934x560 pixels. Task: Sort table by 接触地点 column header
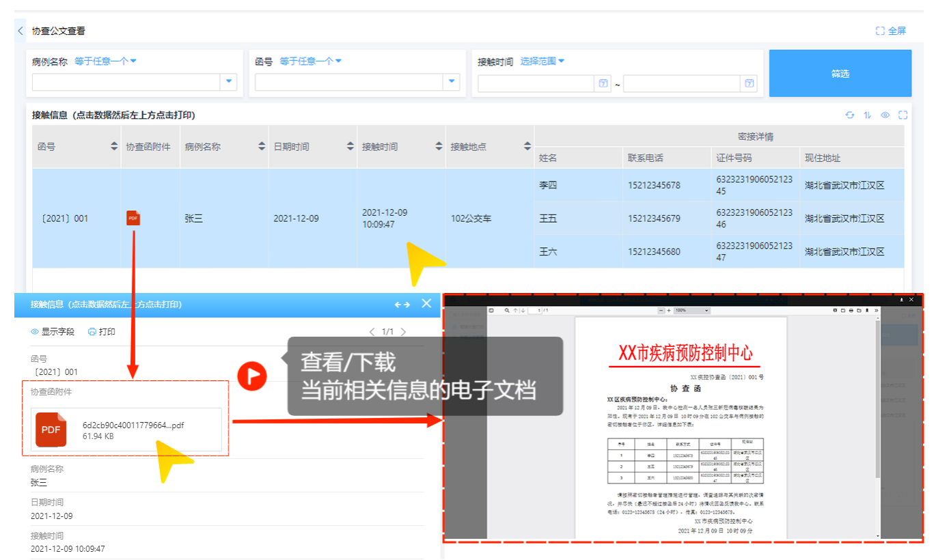tap(527, 147)
